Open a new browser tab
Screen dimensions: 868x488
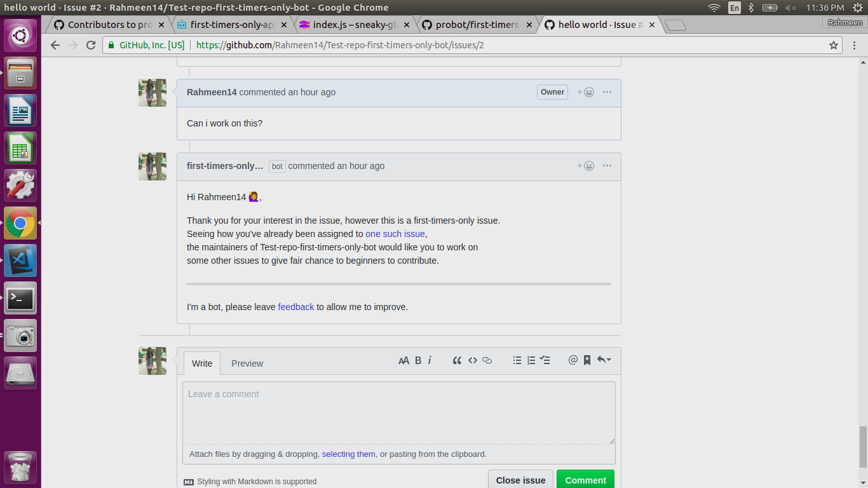675,25
